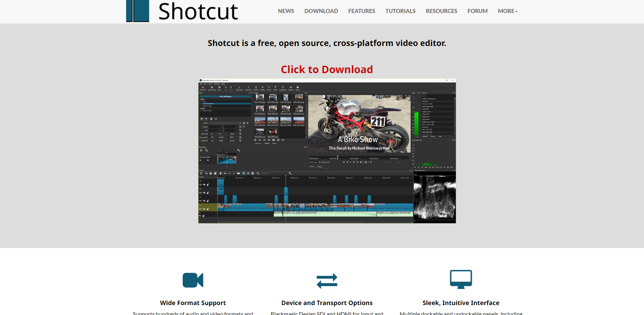Go to the FORUM

coord(477,11)
